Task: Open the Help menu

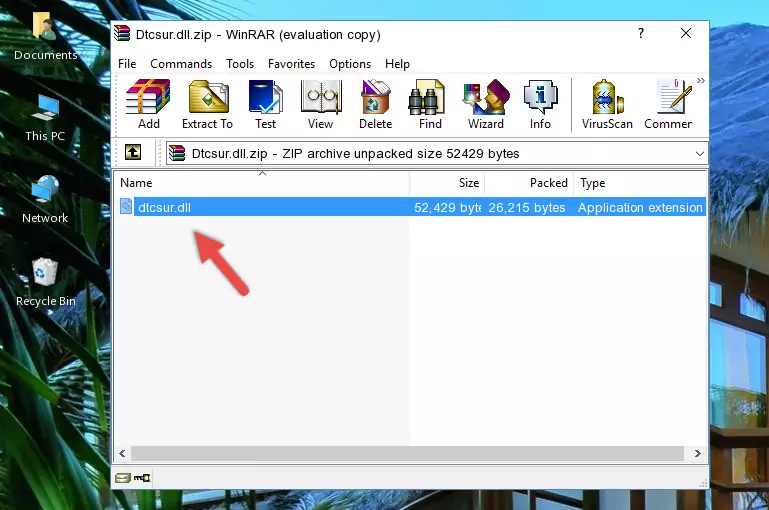Action: (x=397, y=64)
